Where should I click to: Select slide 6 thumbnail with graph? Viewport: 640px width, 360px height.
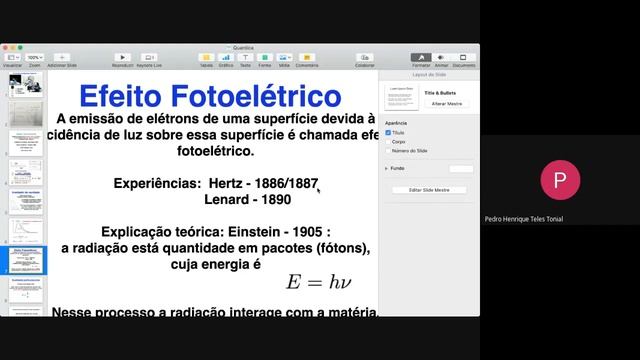[x=26, y=231]
